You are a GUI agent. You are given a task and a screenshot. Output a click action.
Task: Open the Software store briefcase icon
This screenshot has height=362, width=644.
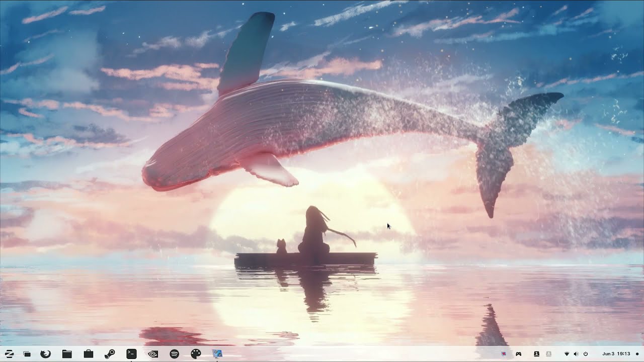click(89, 354)
